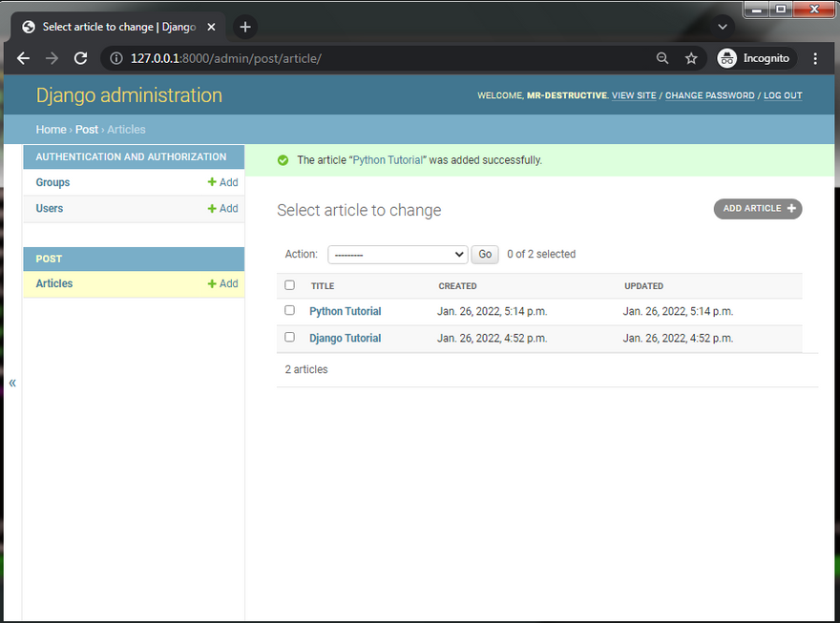The height and width of the screenshot is (623, 840).
Task: Add a new Group from sidebar
Action: pos(222,182)
